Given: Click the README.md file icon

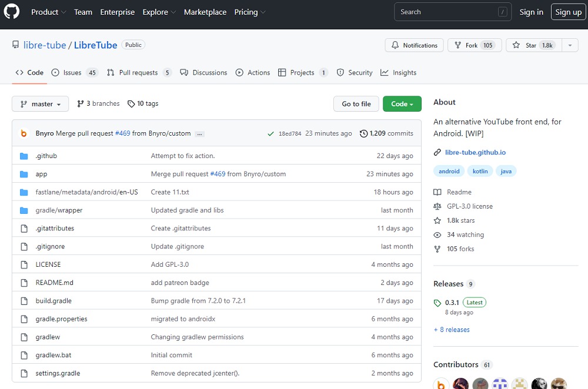Looking at the screenshot, I should tap(24, 283).
